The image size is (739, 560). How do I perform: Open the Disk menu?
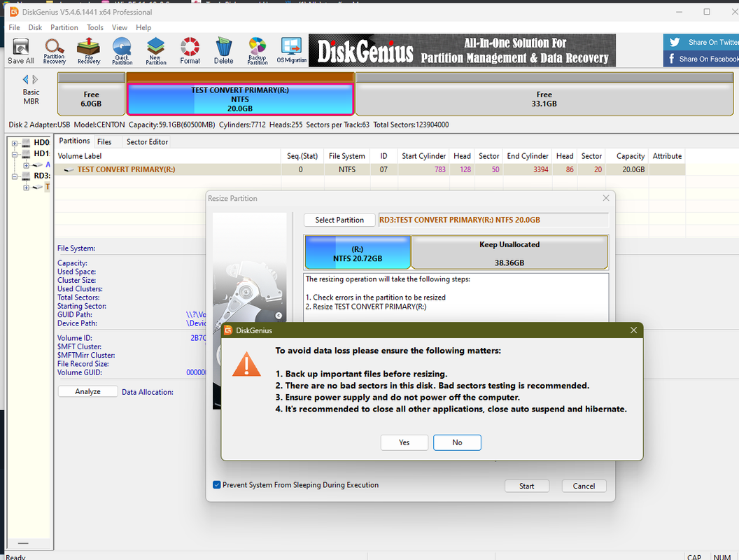tap(36, 27)
